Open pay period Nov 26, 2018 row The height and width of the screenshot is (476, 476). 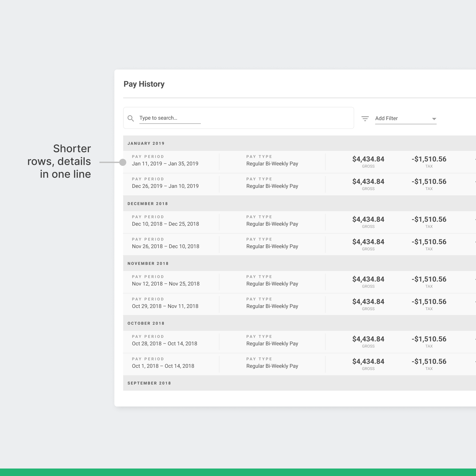pos(165,246)
